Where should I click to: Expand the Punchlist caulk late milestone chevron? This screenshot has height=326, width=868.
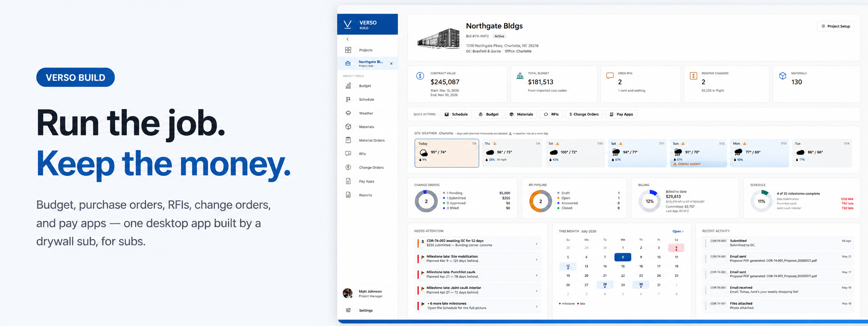pos(537,275)
